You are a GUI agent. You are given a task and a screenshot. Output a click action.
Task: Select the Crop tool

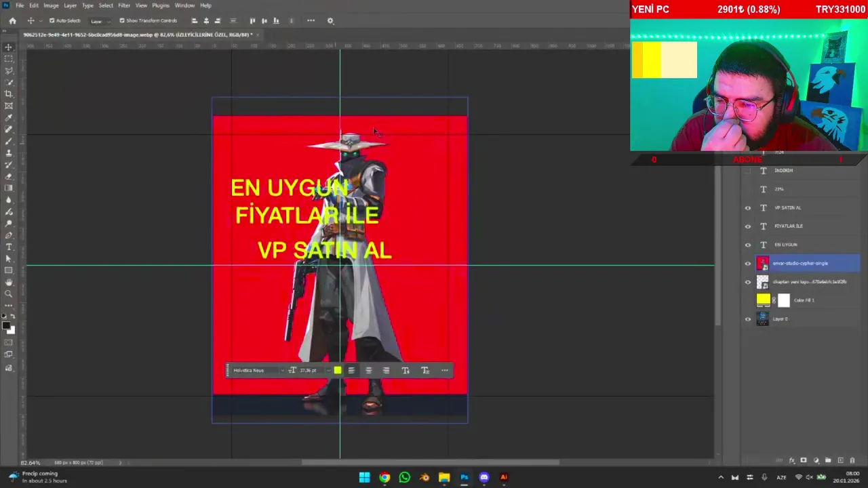[9, 94]
